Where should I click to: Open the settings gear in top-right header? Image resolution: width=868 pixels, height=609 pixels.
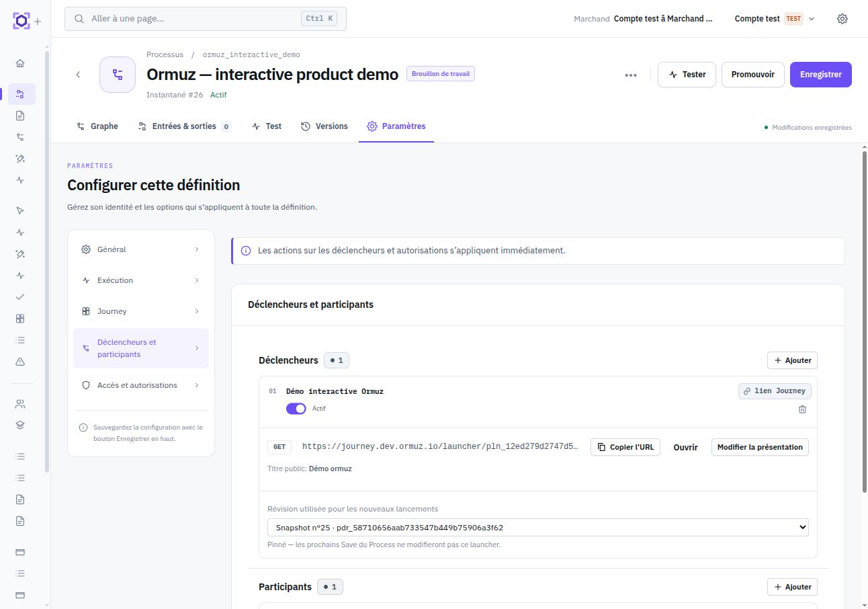coord(842,19)
